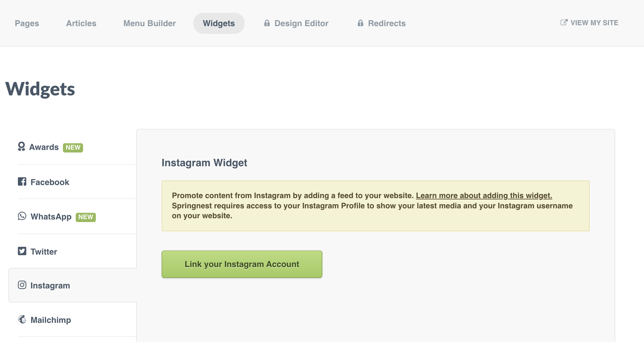Screen dimensions: 644x342
Task: Click the WhatsApp logo icon
Action: point(22,216)
